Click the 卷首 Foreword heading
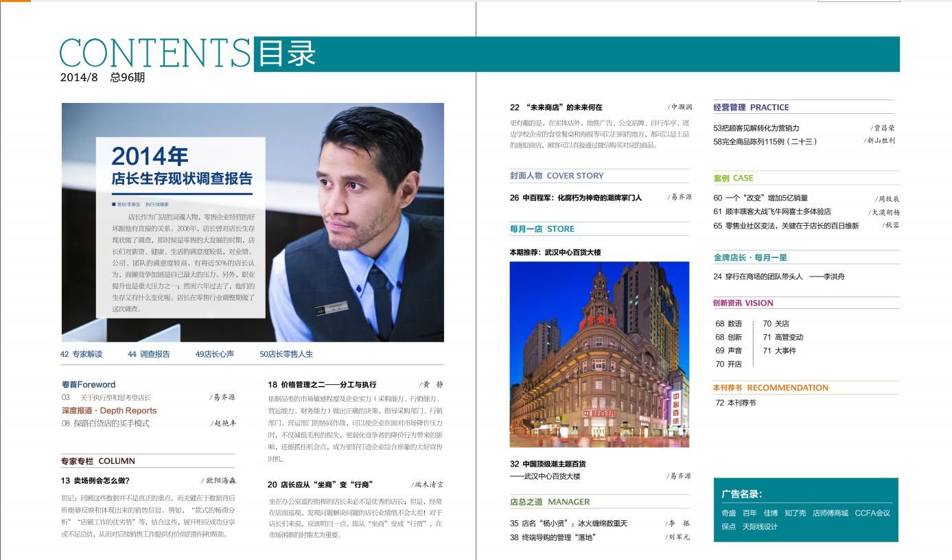 pos(89,384)
